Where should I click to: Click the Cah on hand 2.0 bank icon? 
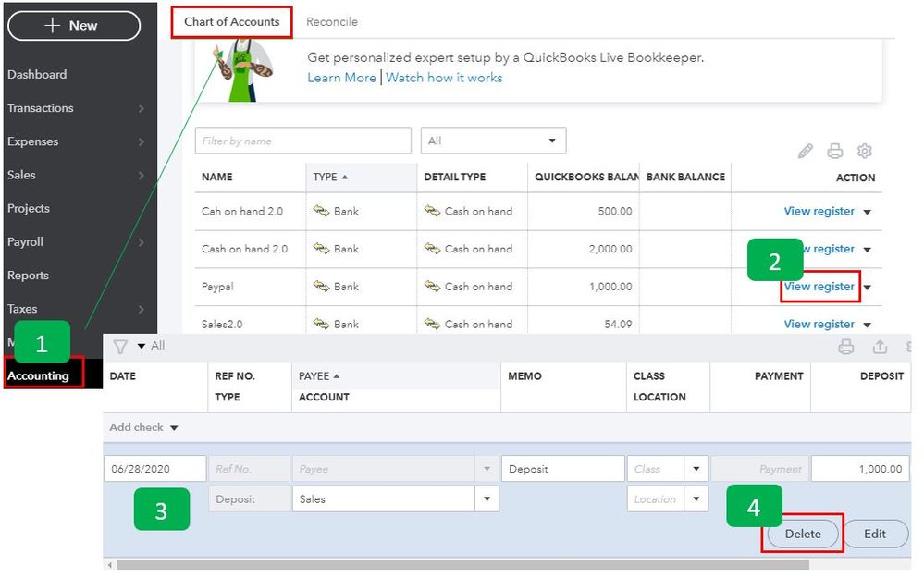(321, 211)
